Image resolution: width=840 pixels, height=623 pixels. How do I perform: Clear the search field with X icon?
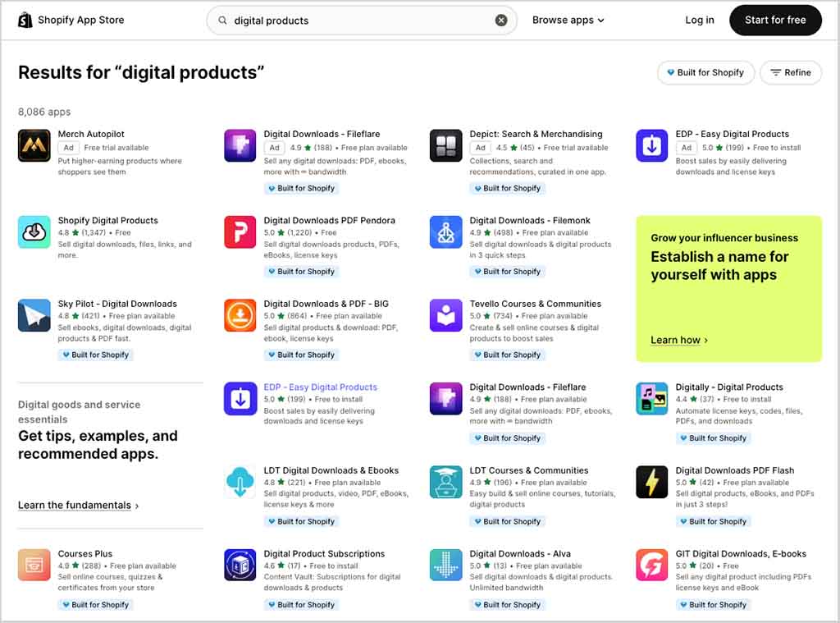(x=501, y=21)
